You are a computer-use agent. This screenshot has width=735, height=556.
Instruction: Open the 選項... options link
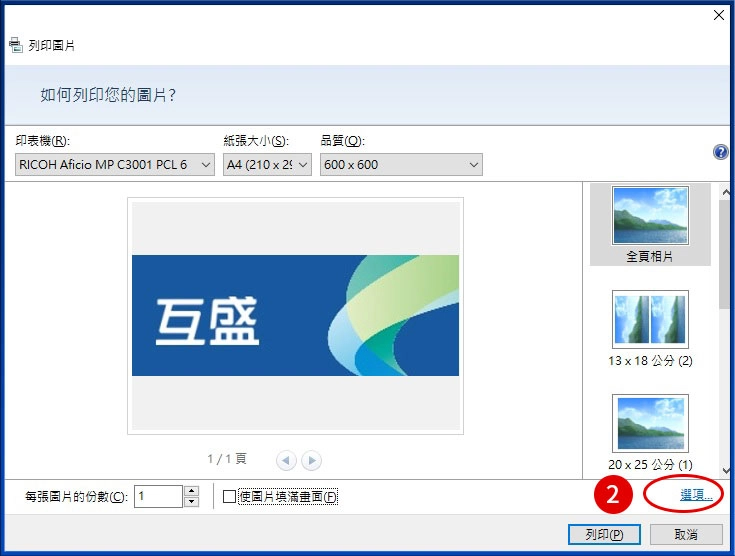click(696, 495)
